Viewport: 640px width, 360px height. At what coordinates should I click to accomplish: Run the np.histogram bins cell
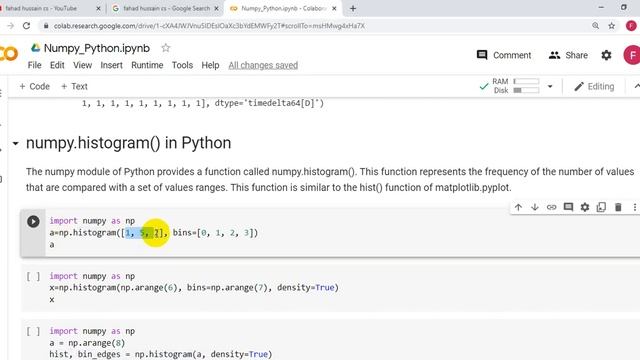(33, 221)
